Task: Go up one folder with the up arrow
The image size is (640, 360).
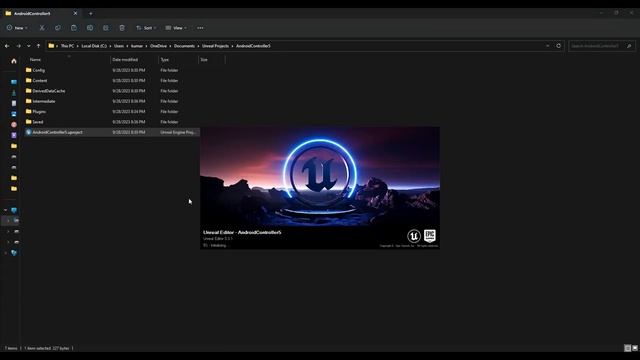Action: 38,46
